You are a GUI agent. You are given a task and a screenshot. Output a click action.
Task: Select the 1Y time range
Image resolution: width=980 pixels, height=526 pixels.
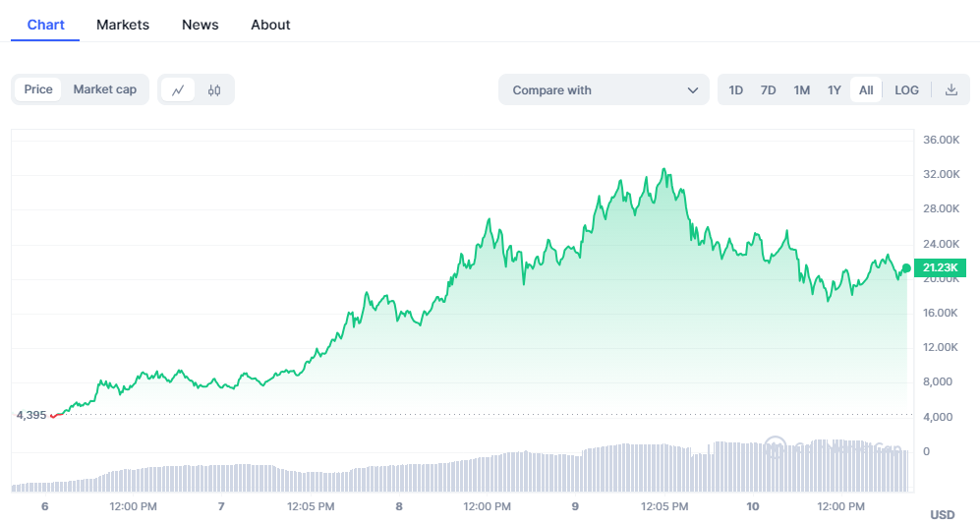(834, 89)
